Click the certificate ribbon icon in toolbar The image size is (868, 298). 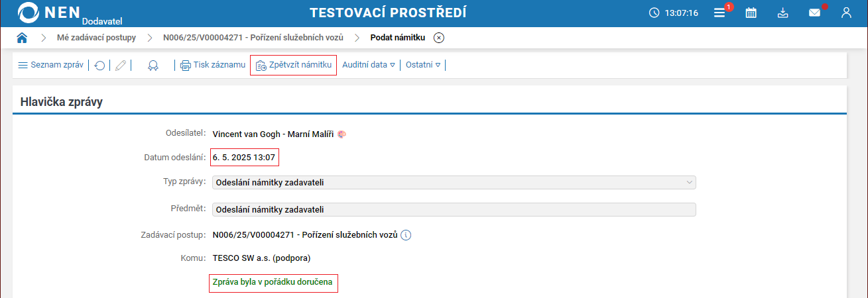153,66
